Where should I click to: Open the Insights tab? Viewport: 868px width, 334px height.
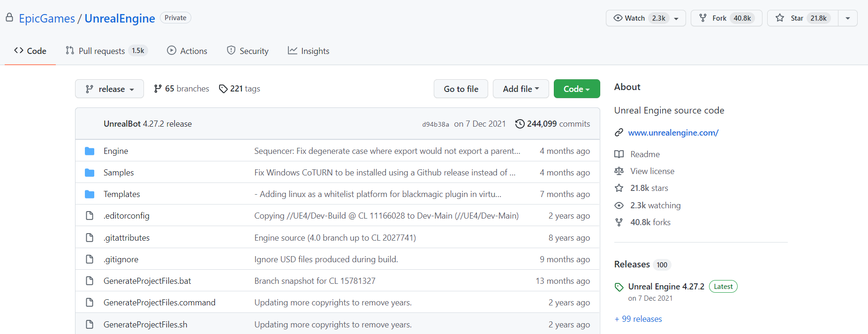click(x=309, y=51)
